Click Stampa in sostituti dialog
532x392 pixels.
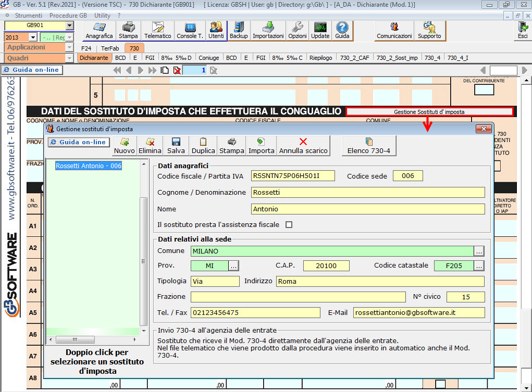point(232,146)
